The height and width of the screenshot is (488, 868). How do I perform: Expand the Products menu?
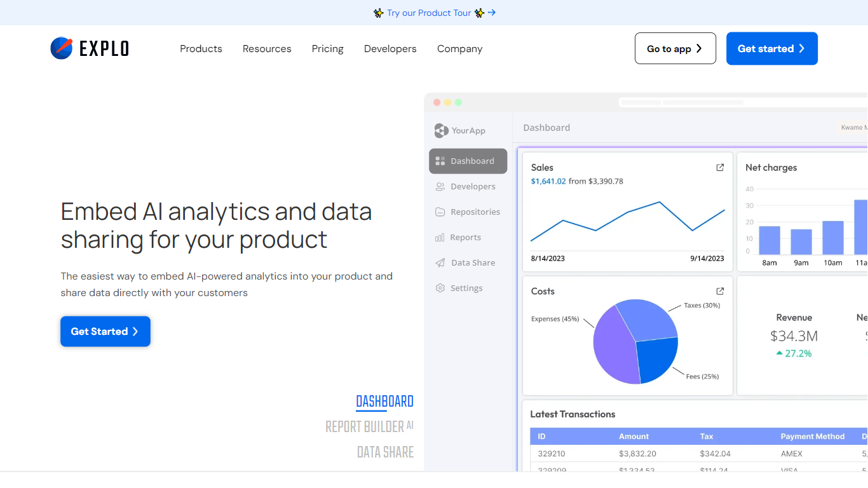point(201,49)
